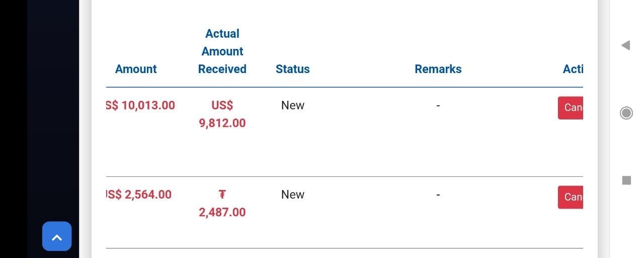Select the US$ 9,812.00 received amount
The image size is (644, 258).
click(222, 114)
